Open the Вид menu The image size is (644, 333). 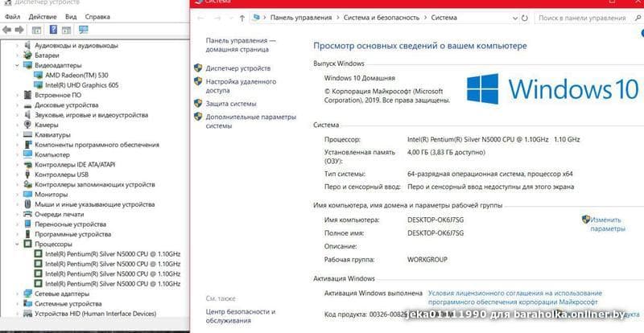[x=71, y=17]
